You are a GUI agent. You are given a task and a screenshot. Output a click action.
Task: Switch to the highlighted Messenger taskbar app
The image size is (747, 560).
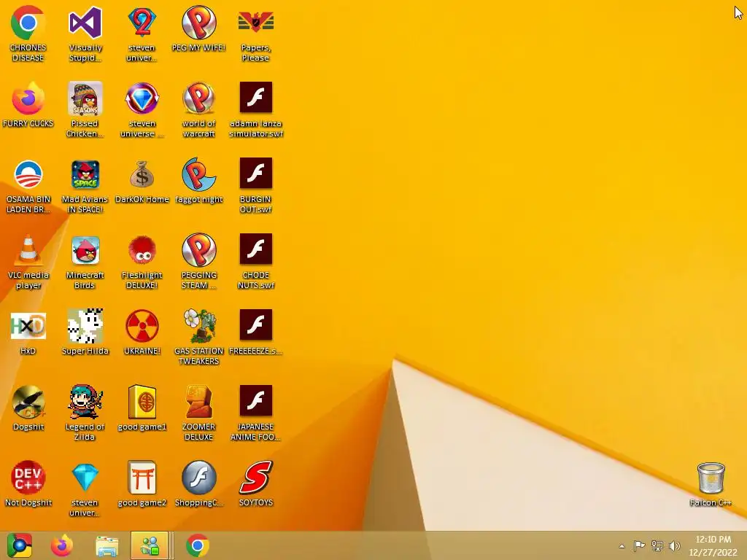[x=150, y=545]
